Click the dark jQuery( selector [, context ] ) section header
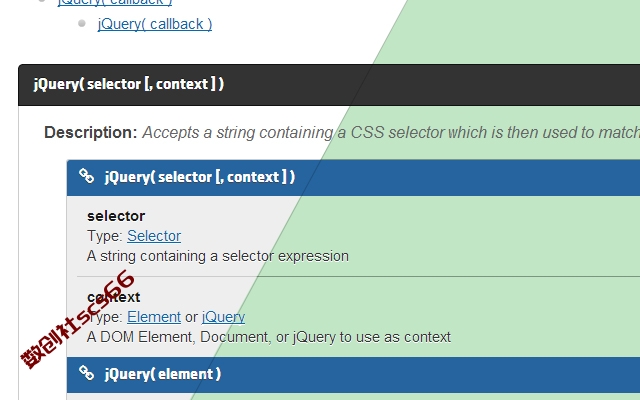 329,85
